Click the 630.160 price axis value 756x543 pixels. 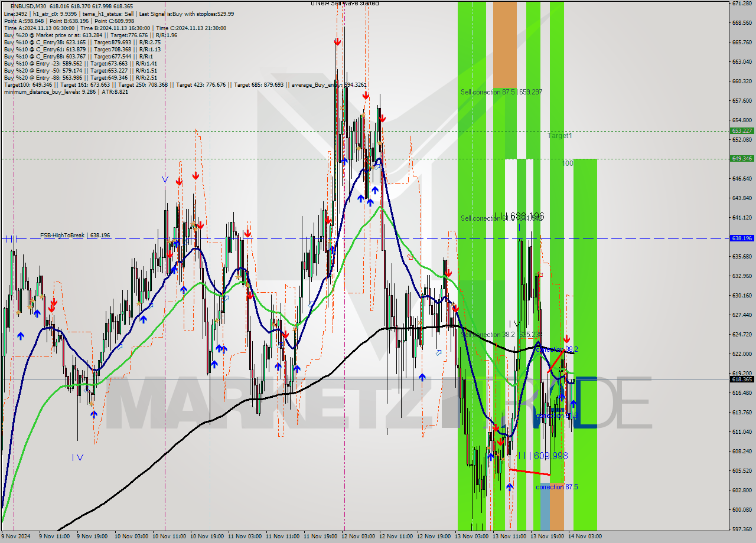pyautogui.click(x=741, y=296)
